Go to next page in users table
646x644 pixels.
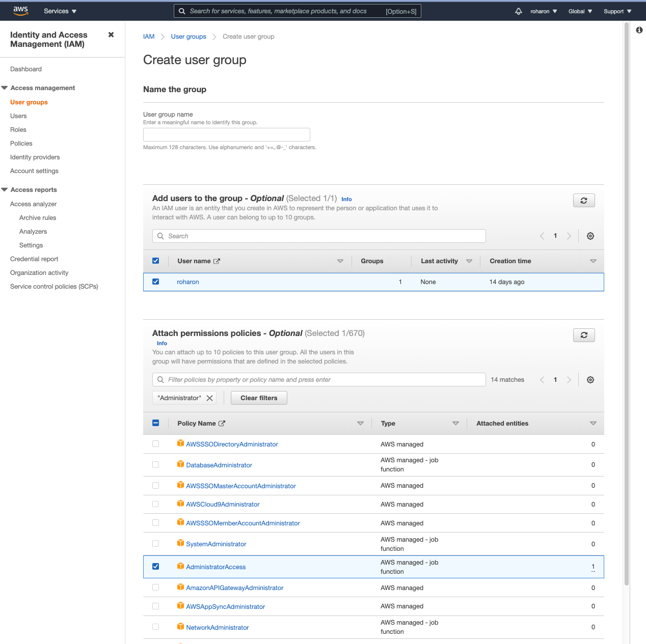pyautogui.click(x=569, y=236)
